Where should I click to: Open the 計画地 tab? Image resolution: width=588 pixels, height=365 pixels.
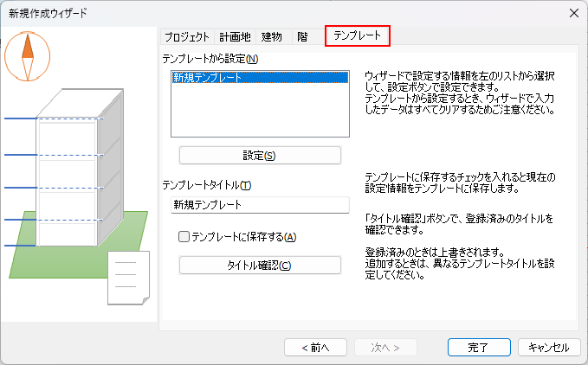(x=235, y=36)
